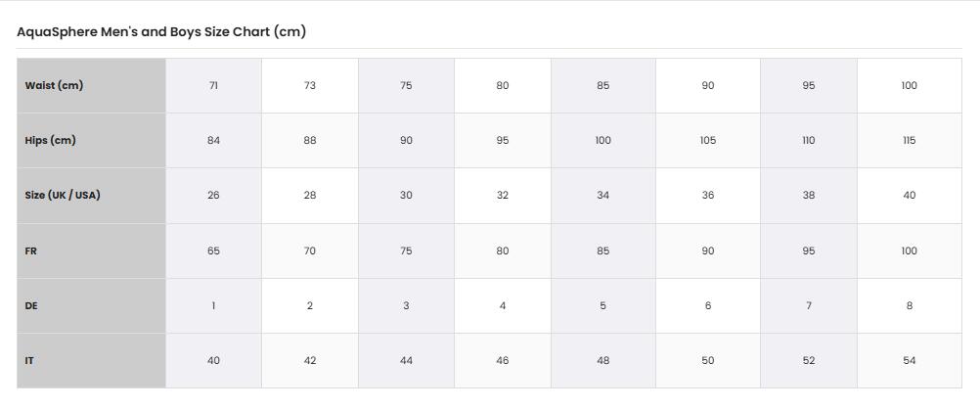980x410 pixels.
Task: Select IT size 46 cell
Action: click(503, 361)
